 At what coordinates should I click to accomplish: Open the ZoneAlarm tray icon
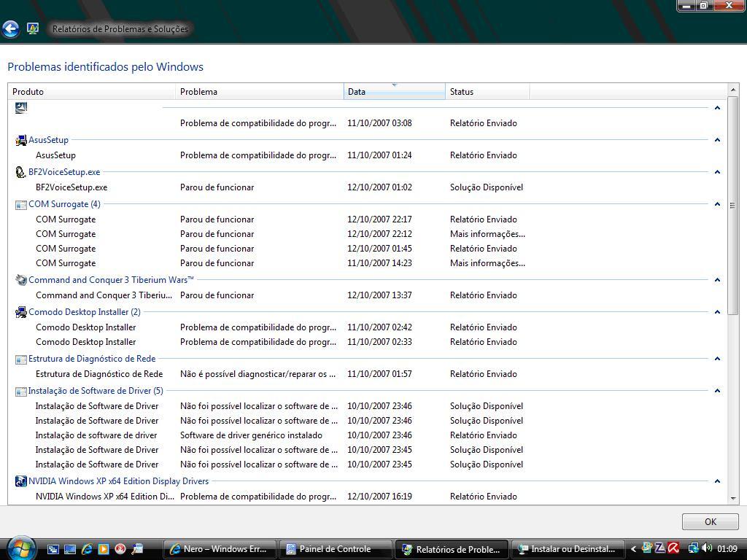pos(660,548)
